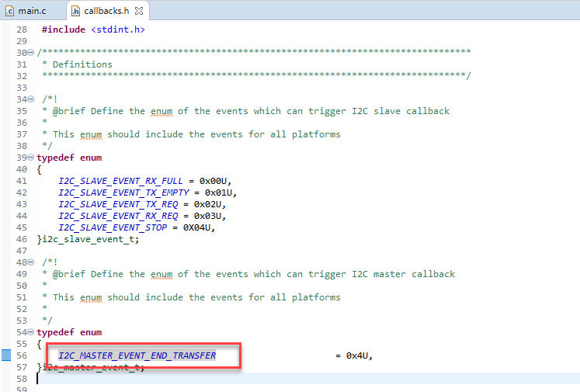580x392 pixels.
Task: Click the 0x4U value on line 56
Action: [356, 356]
